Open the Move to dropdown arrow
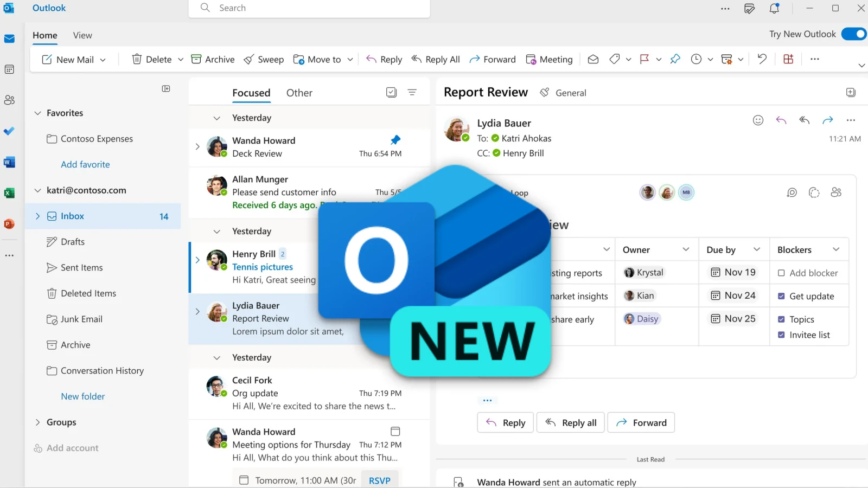The width and height of the screenshot is (868, 488). pyautogui.click(x=350, y=60)
